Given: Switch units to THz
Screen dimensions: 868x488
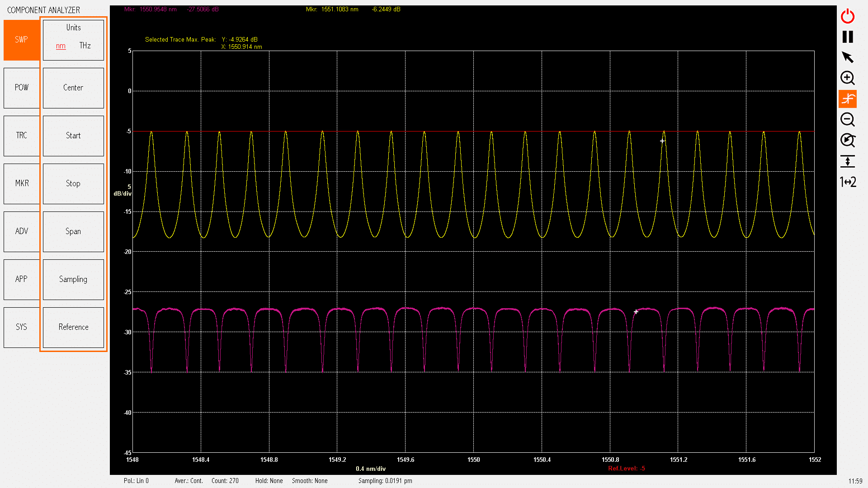Looking at the screenshot, I should tap(85, 46).
